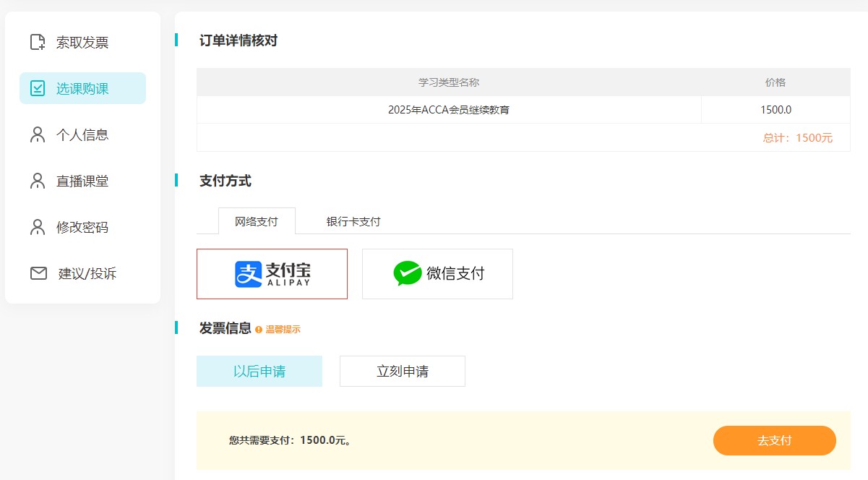Screen dimensions: 868x480
Task: Click the orange 去支付 button
Action: coord(775,440)
